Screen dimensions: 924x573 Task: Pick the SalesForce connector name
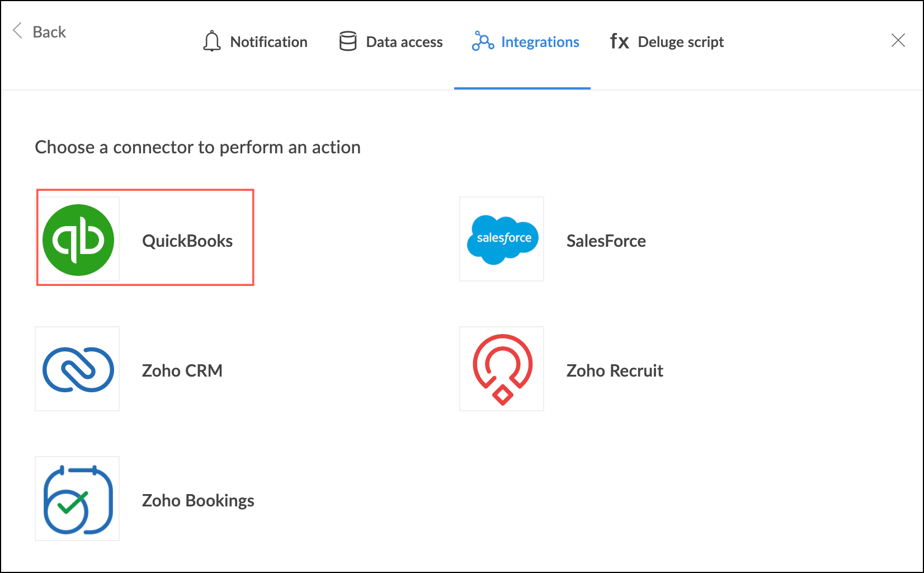point(606,241)
